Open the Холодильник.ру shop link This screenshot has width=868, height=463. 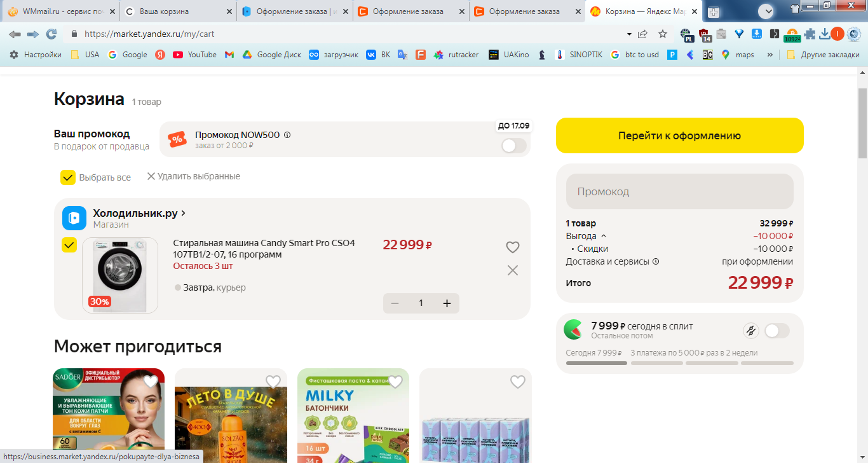(x=139, y=213)
